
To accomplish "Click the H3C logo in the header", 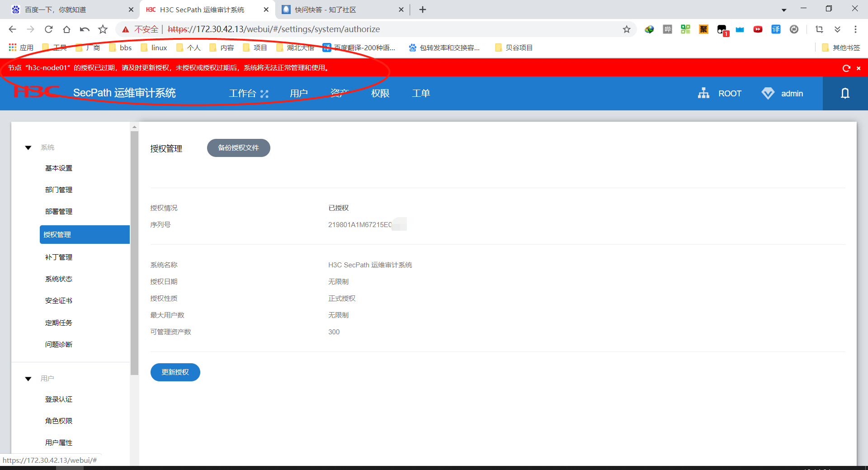I will pos(36,92).
